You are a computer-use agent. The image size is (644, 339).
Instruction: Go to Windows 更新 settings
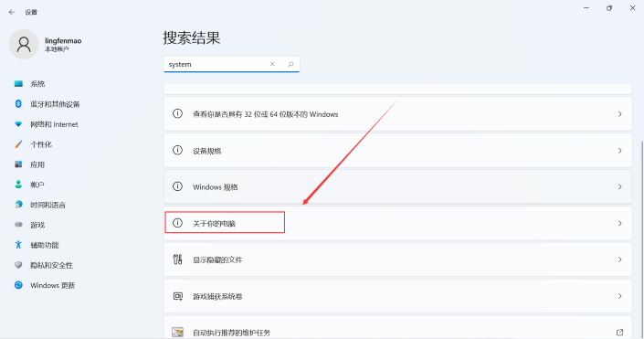click(53, 286)
